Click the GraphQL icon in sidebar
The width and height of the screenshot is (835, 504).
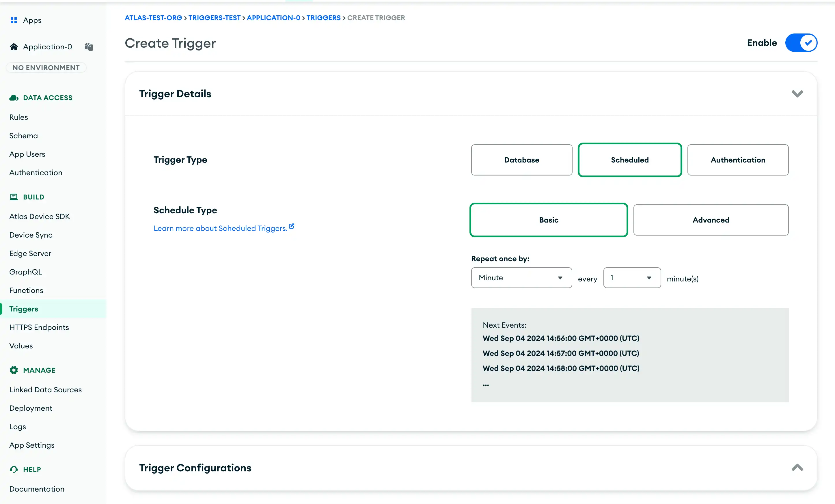26,271
